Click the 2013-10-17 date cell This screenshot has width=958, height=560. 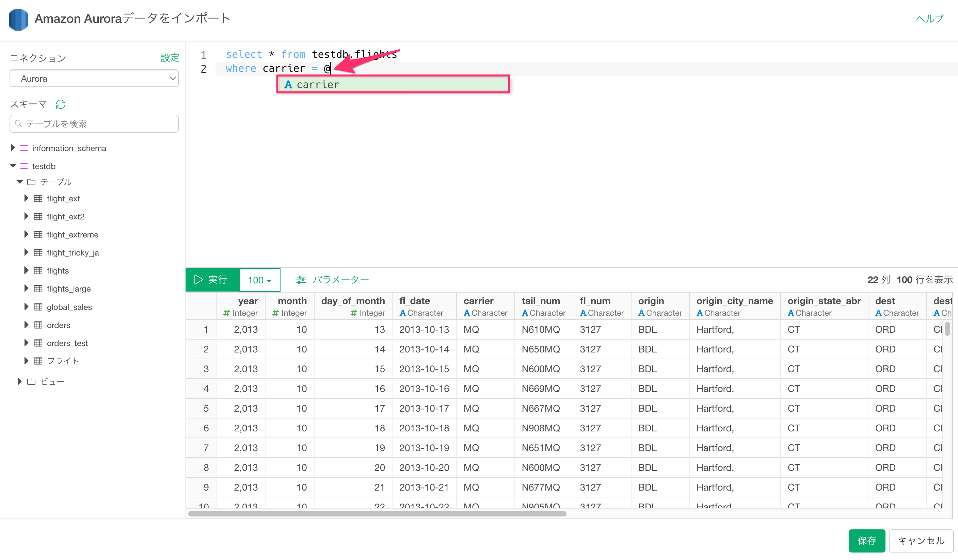tap(424, 408)
